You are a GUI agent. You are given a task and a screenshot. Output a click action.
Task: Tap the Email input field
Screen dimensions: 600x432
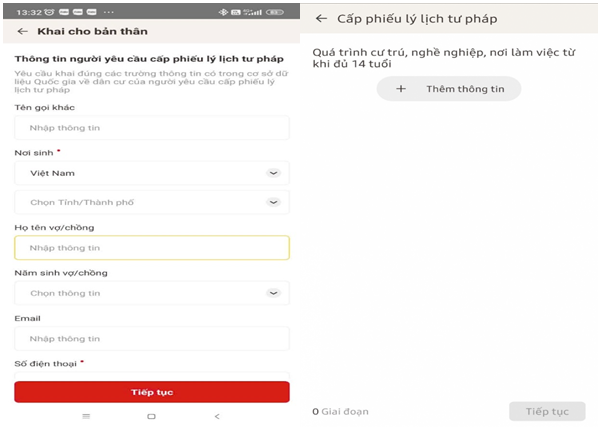[x=152, y=339]
